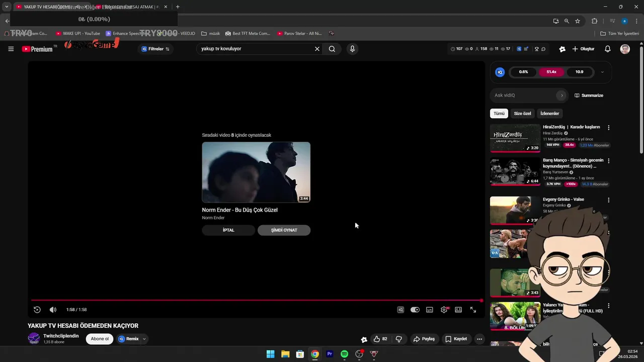Image resolution: width=644 pixels, height=362 pixels.
Task: Expand the vidIQ score panel chevron
Action: (x=602, y=72)
